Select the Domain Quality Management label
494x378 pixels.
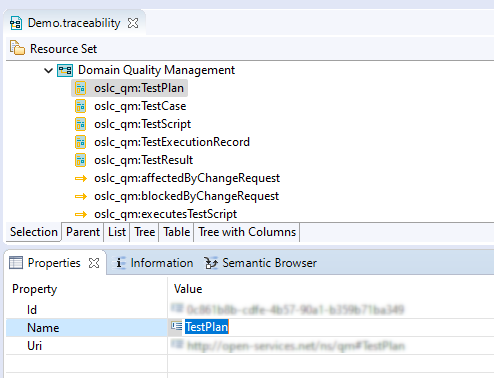156,70
